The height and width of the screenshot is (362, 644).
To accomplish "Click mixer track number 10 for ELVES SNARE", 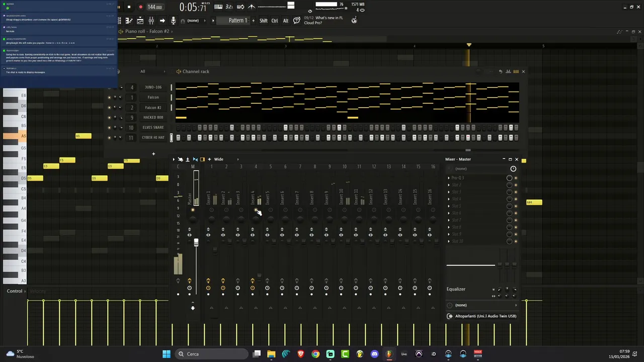I will (x=132, y=127).
